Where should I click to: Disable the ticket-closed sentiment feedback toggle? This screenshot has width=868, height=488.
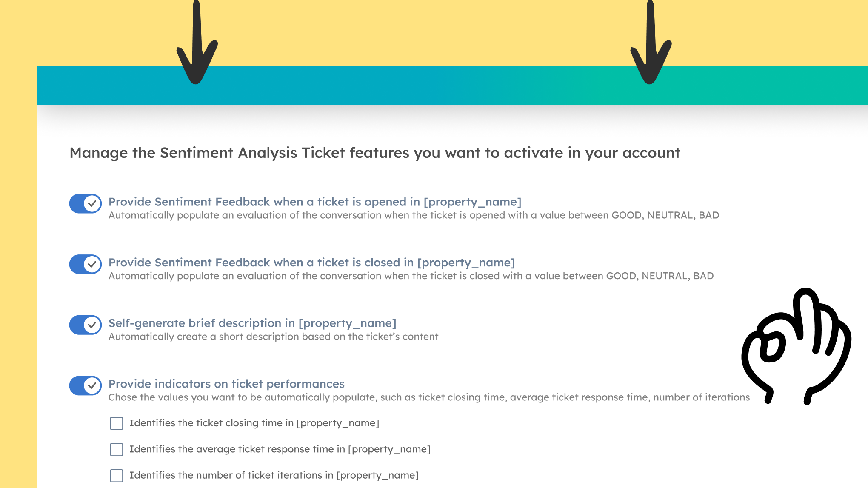coord(86,264)
